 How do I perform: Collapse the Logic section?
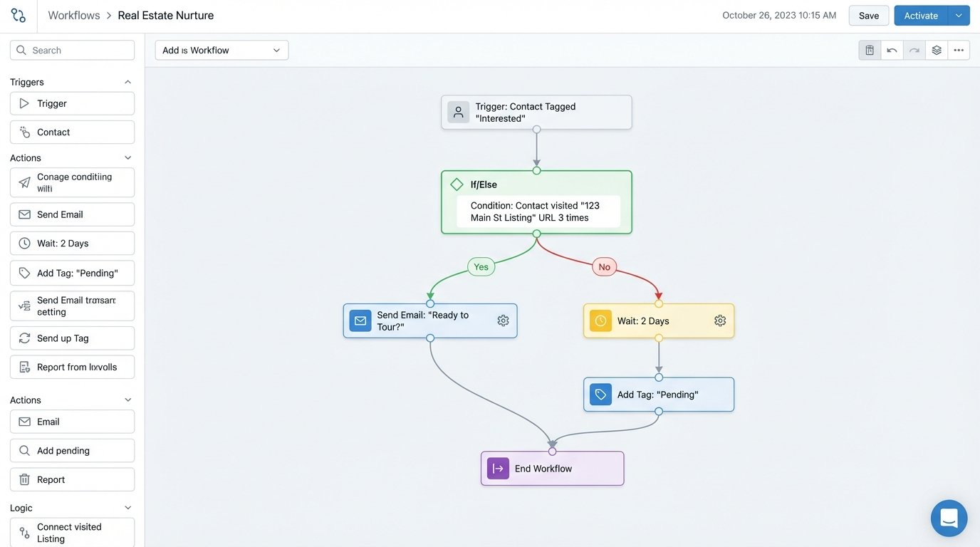[127, 507]
